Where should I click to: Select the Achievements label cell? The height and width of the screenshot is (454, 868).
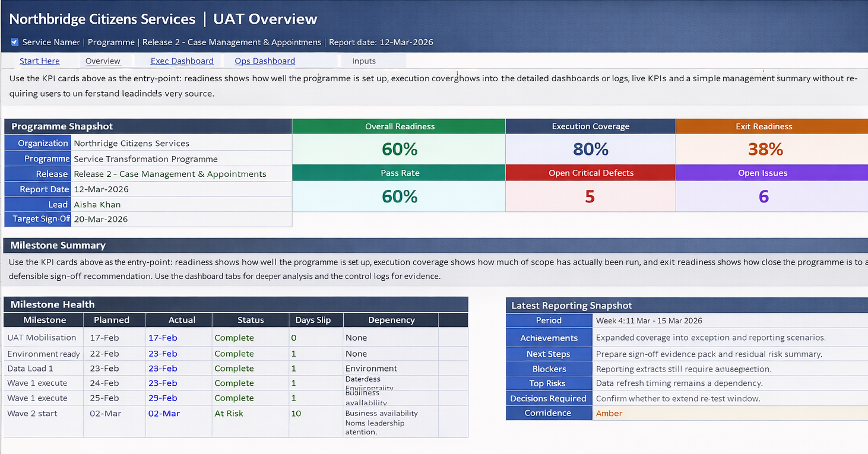pyautogui.click(x=549, y=338)
